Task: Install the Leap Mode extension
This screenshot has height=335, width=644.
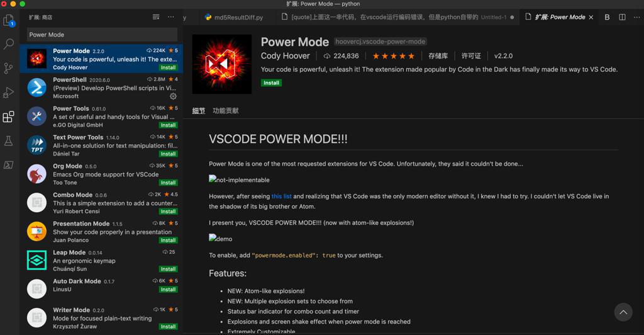Action: 168,269
